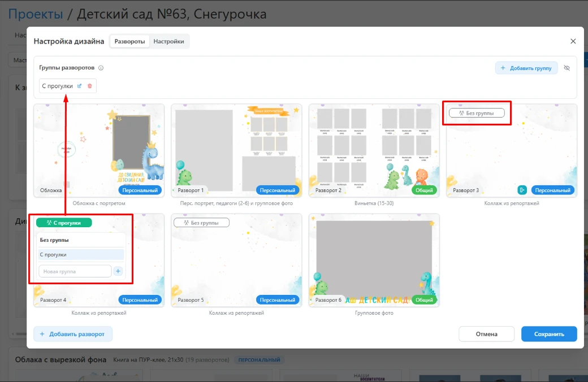Image resolution: width=588 pixels, height=382 pixels.
Task: Select the Разворот 6 group photo thumbnail
Action: click(x=374, y=260)
